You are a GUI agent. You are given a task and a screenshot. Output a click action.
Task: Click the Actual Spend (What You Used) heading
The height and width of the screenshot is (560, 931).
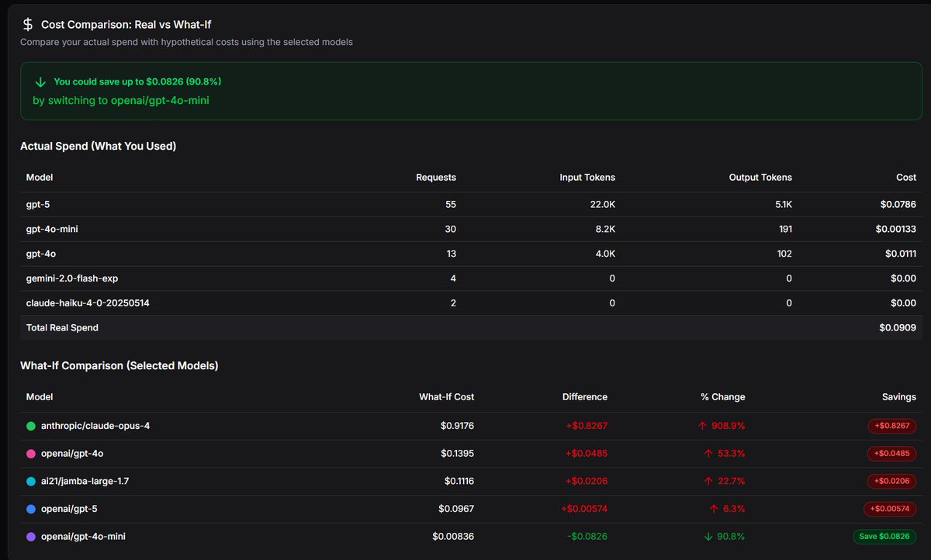coord(99,146)
